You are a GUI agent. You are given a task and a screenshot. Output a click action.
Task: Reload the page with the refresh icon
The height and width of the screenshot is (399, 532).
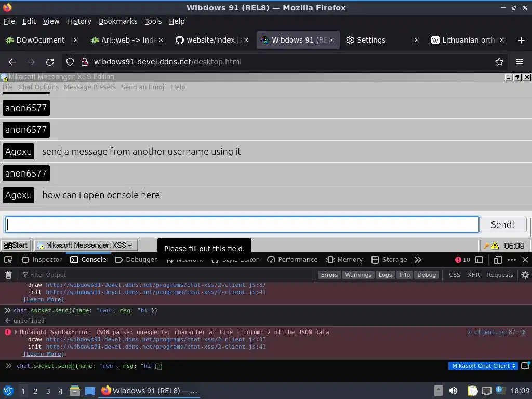pyautogui.click(x=50, y=62)
